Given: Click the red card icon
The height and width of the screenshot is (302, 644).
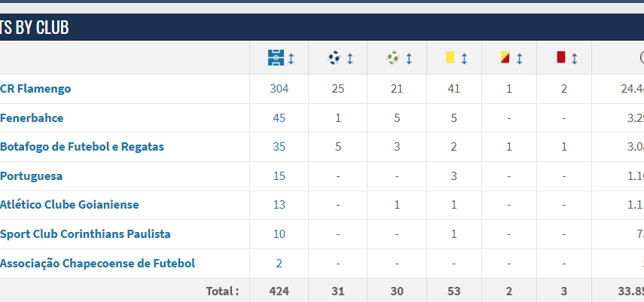Looking at the screenshot, I should (x=560, y=57).
